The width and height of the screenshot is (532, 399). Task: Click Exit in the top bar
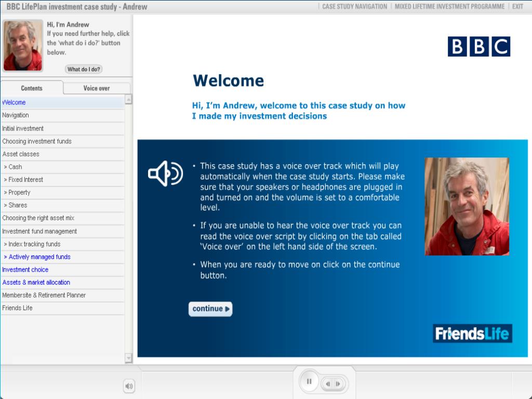517,6
